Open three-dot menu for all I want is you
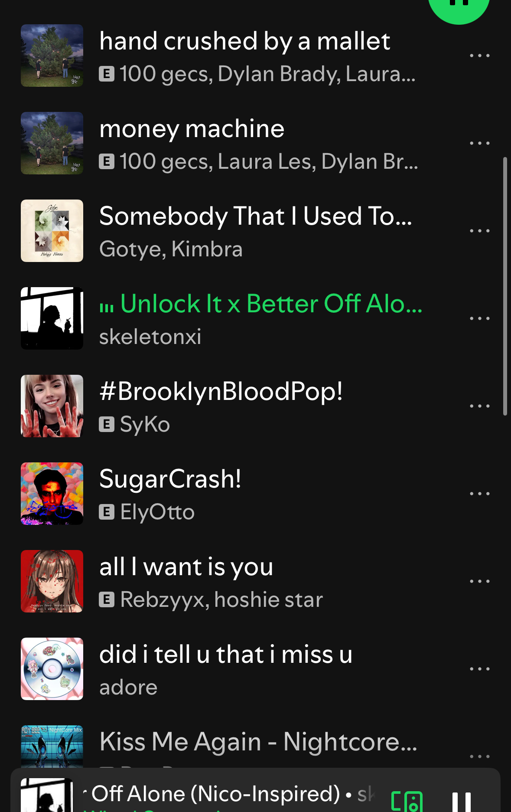Viewport: 511px width, 812px height. click(479, 581)
